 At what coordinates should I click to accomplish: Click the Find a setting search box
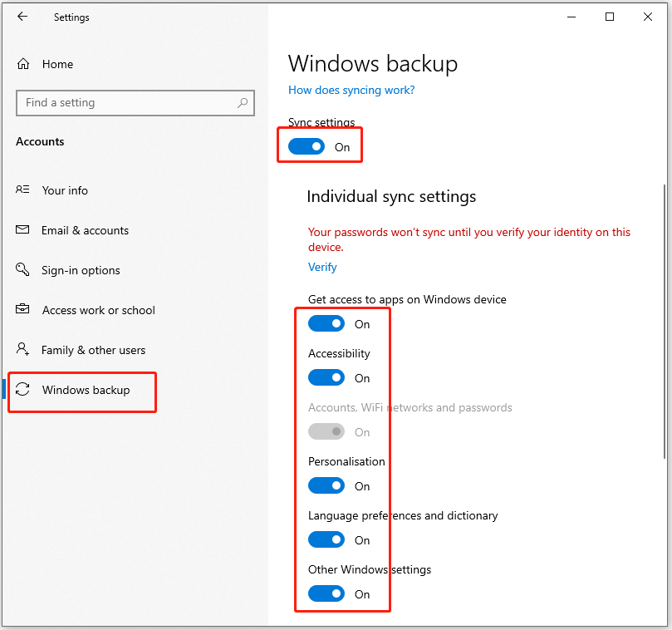point(135,103)
